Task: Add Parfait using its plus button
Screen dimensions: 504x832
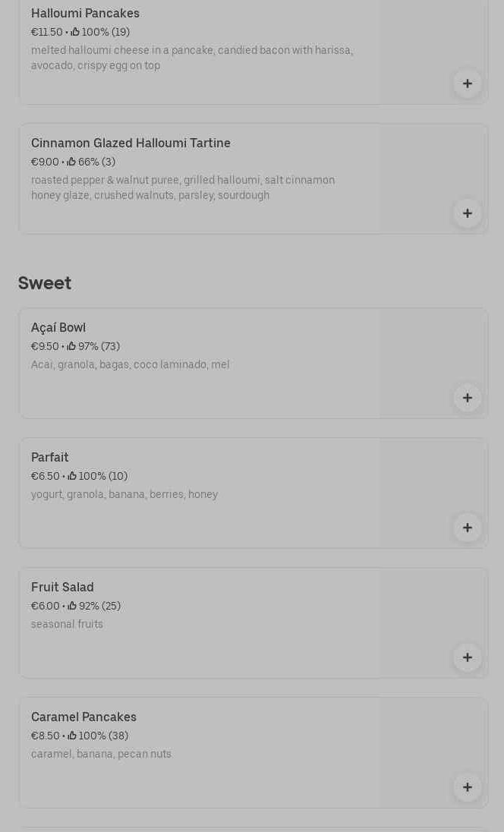Action: (x=468, y=528)
